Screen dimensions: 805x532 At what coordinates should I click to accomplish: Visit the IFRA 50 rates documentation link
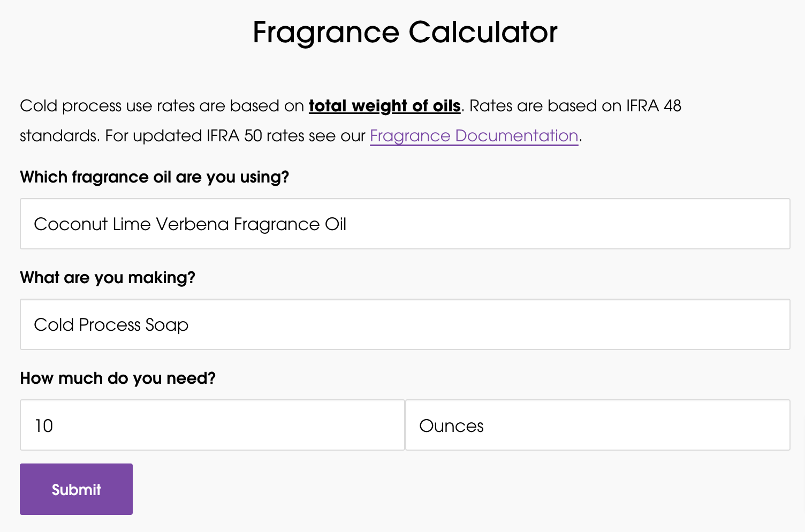coord(473,135)
